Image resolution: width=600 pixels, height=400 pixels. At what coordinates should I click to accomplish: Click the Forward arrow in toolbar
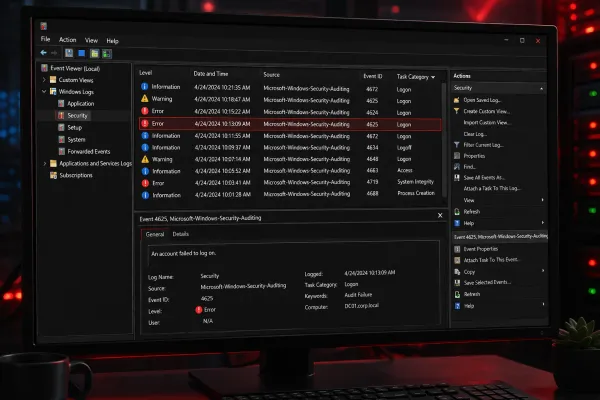pos(54,53)
